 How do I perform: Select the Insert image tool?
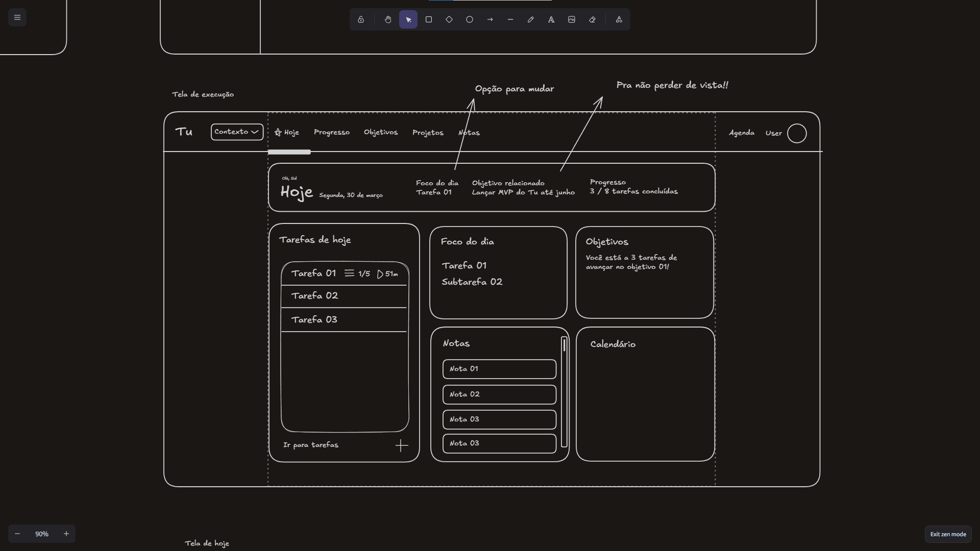click(x=572, y=19)
